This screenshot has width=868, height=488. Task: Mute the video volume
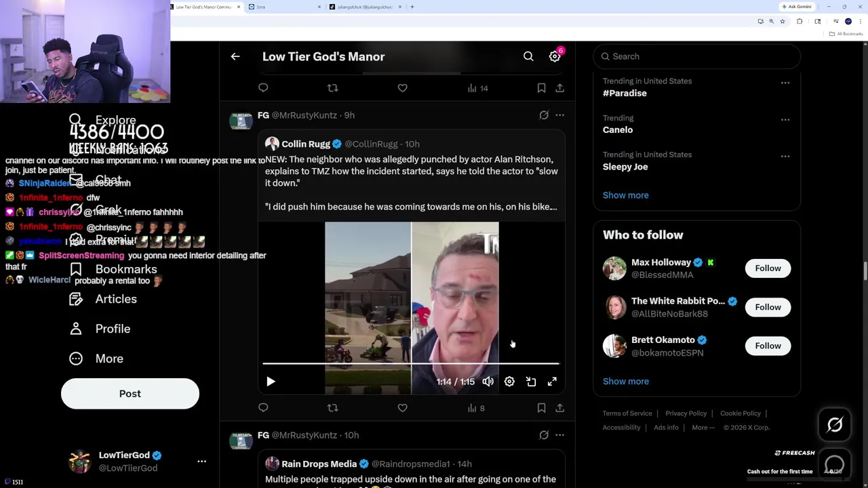tap(488, 382)
